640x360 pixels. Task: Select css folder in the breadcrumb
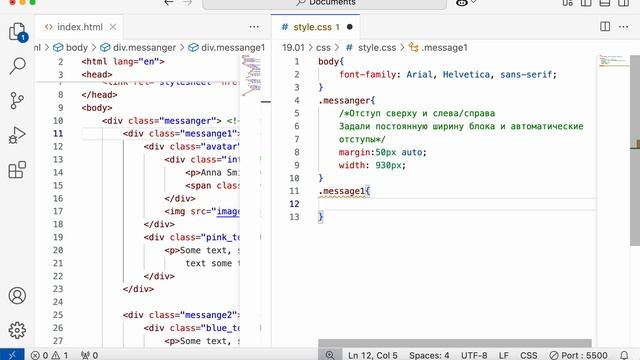[x=323, y=48]
